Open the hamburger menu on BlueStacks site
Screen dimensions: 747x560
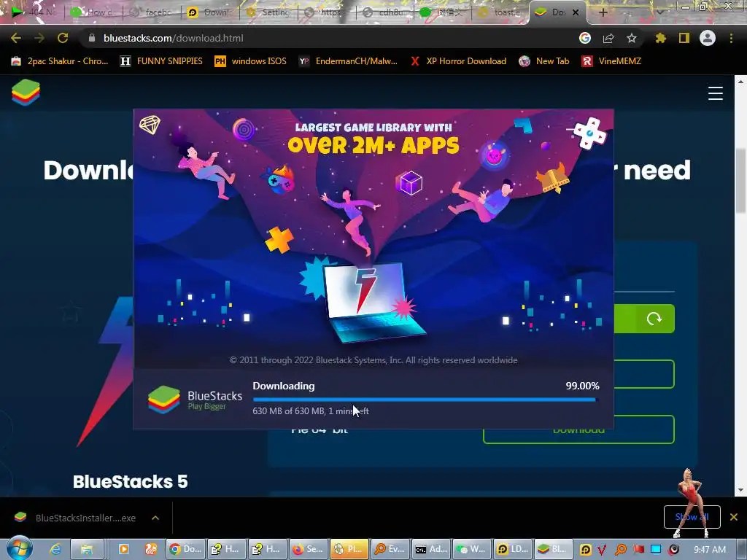(x=715, y=93)
